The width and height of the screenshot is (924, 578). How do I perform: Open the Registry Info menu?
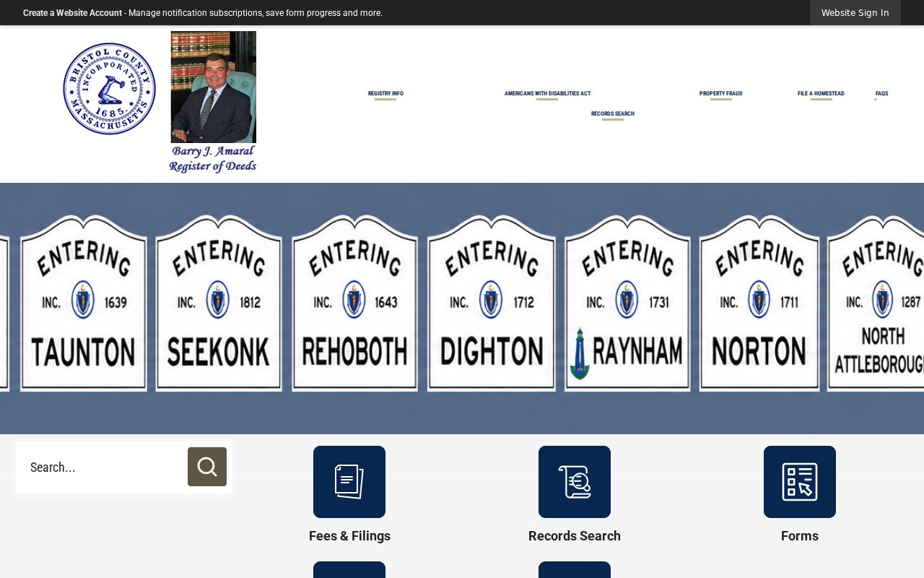coord(385,94)
